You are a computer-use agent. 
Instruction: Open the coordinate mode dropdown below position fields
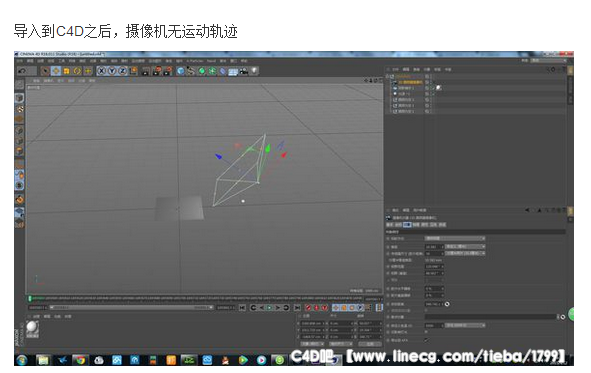312,344
